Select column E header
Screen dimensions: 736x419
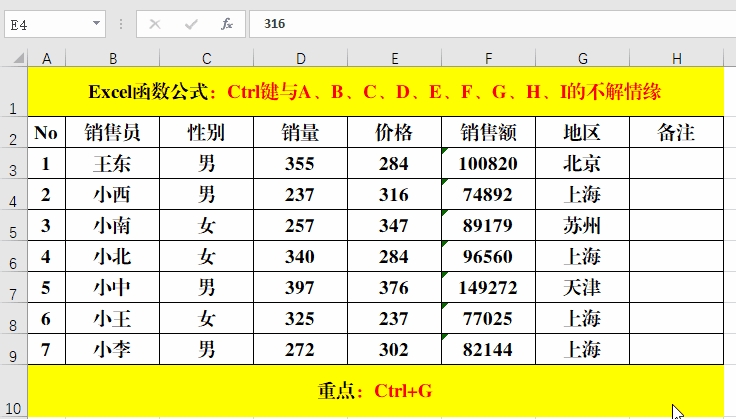pyautogui.click(x=394, y=58)
